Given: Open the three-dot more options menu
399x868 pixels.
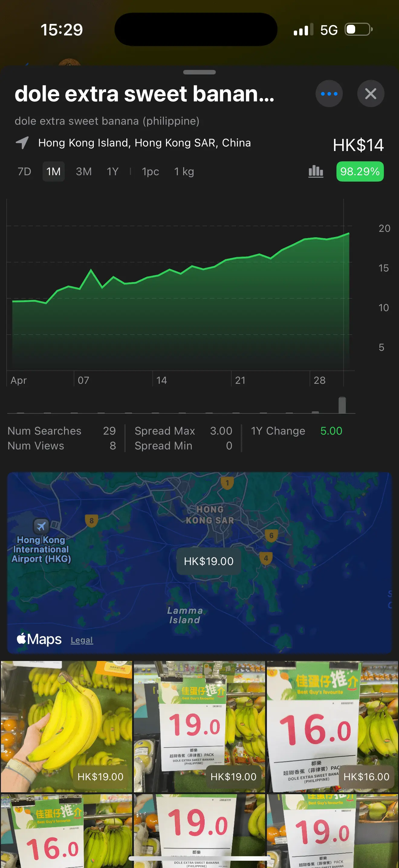Looking at the screenshot, I should (x=329, y=94).
